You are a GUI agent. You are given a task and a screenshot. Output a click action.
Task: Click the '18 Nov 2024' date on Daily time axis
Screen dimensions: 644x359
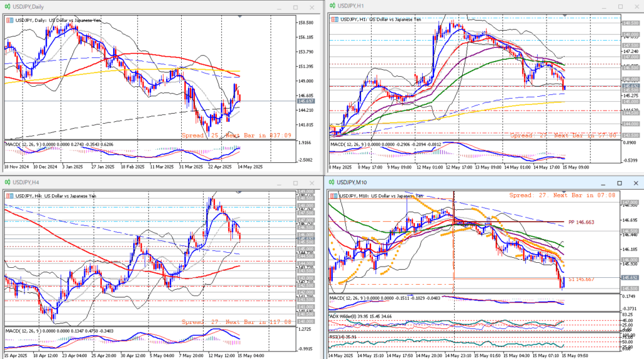(16, 167)
